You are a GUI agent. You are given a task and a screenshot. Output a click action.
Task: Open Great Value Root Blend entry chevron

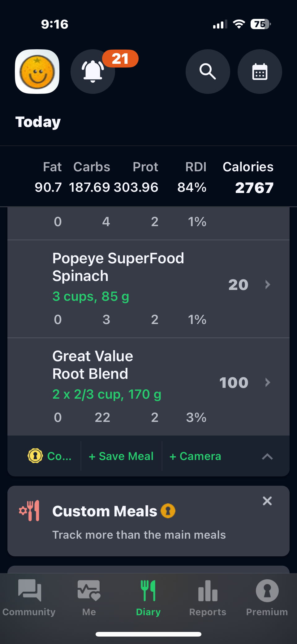pyautogui.click(x=268, y=382)
